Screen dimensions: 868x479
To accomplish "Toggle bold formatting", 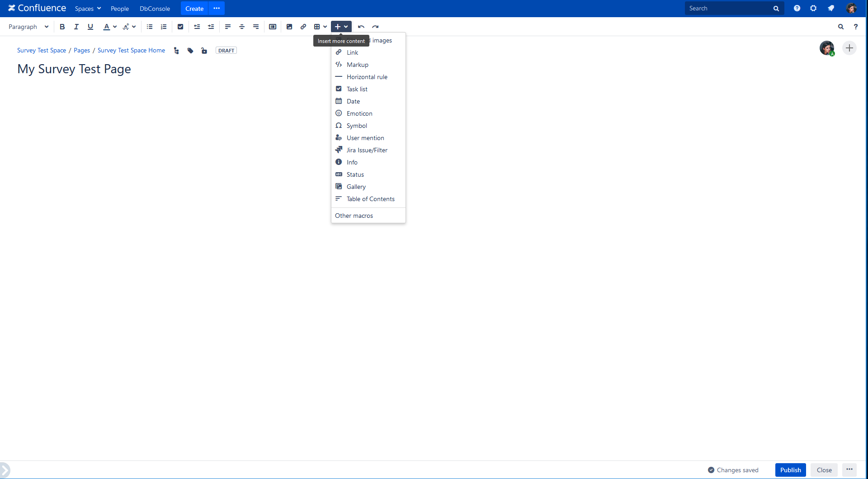I will [62, 27].
